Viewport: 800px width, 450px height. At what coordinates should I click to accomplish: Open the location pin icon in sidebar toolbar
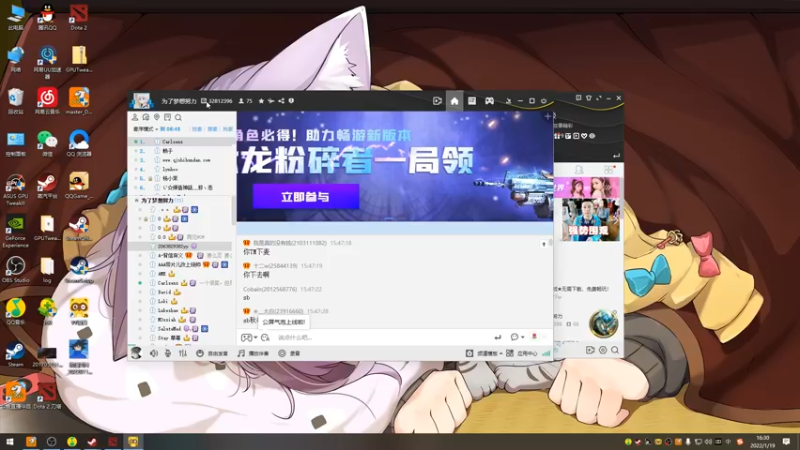pyautogui.click(x=157, y=117)
